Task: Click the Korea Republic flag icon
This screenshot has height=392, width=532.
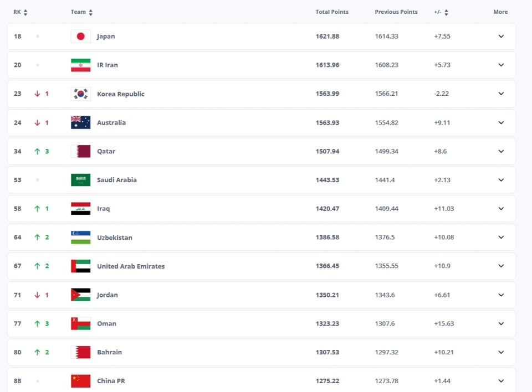Action: coord(80,94)
